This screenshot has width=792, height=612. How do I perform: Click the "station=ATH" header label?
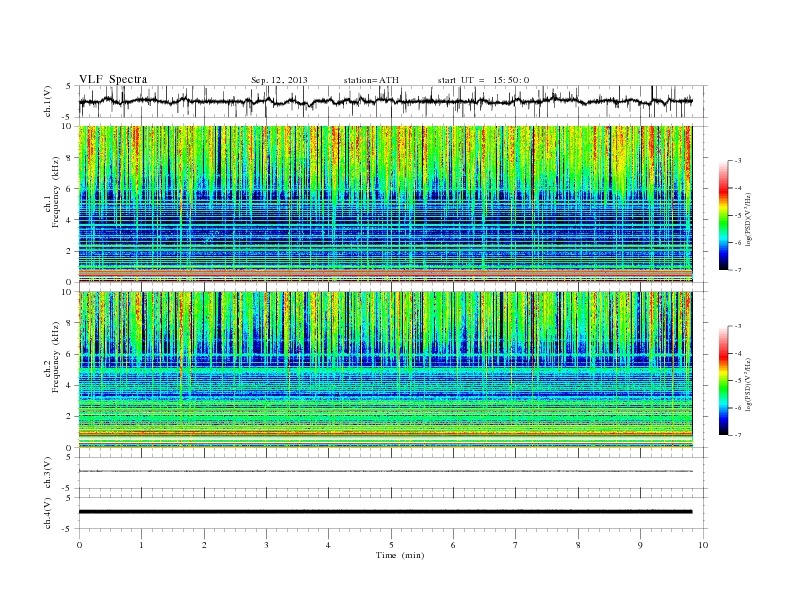(371, 80)
